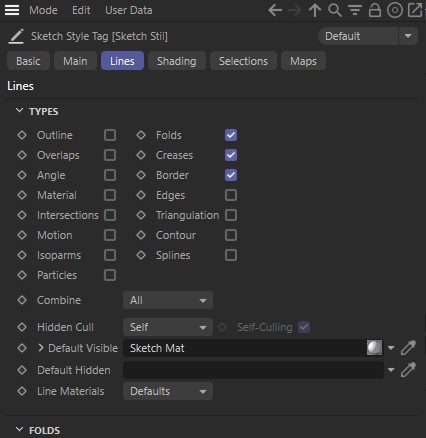Uncheck the Folds checkbox
The width and height of the screenshot is (426, 438).
231,135
